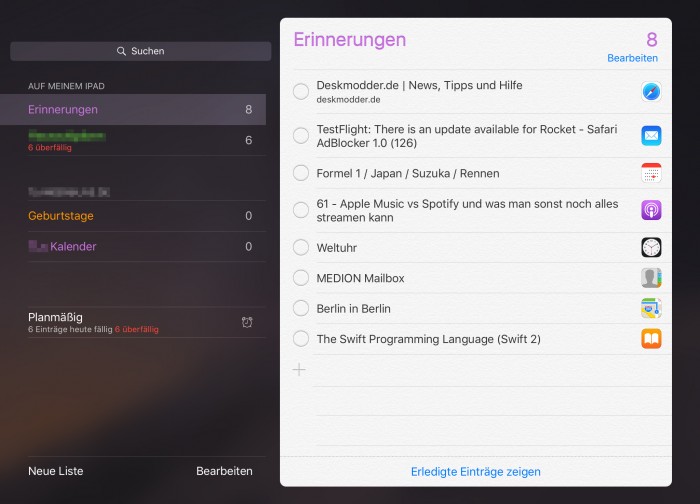This screenshot has width=700, height=504.
Task: Tap the magnifier icon in search bar
Action: pyautogui.click(x=121, y=51)
